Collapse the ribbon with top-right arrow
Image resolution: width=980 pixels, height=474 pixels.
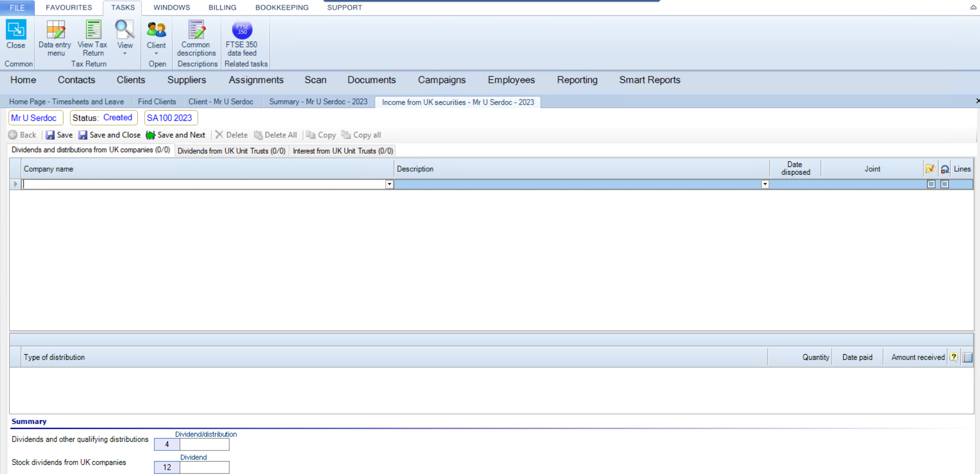point(973,7)
